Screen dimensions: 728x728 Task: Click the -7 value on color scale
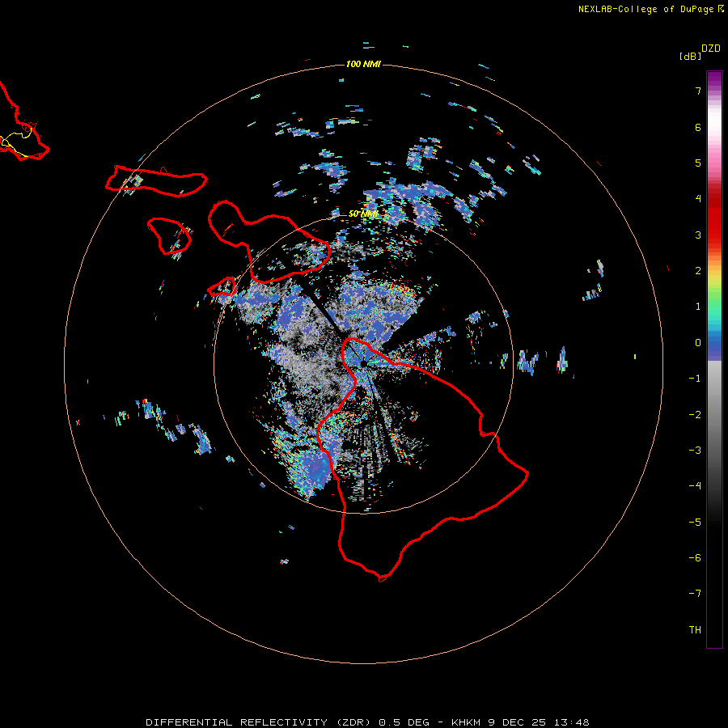click(x=695, y=594)
